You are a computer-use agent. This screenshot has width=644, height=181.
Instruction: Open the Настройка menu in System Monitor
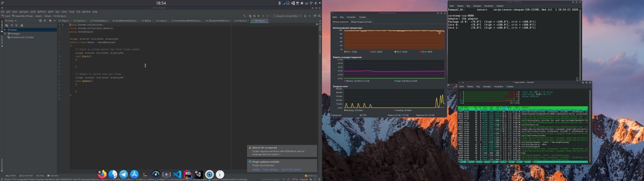[351, 17]
